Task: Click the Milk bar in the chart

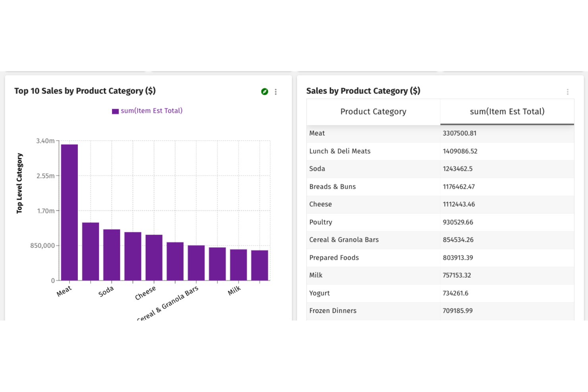Action: click(x=238, y=265)
